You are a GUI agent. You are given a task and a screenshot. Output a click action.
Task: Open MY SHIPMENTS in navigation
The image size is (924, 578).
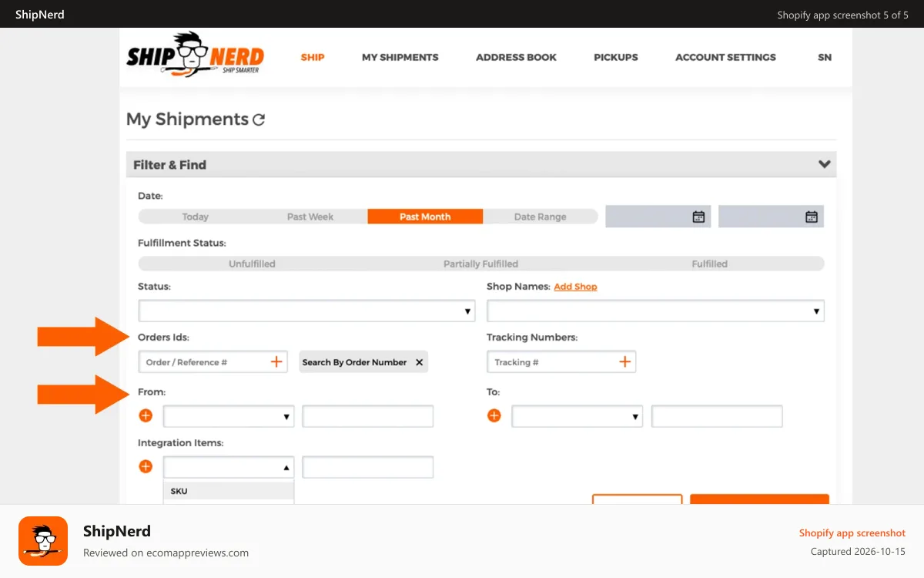click(400, 57)
